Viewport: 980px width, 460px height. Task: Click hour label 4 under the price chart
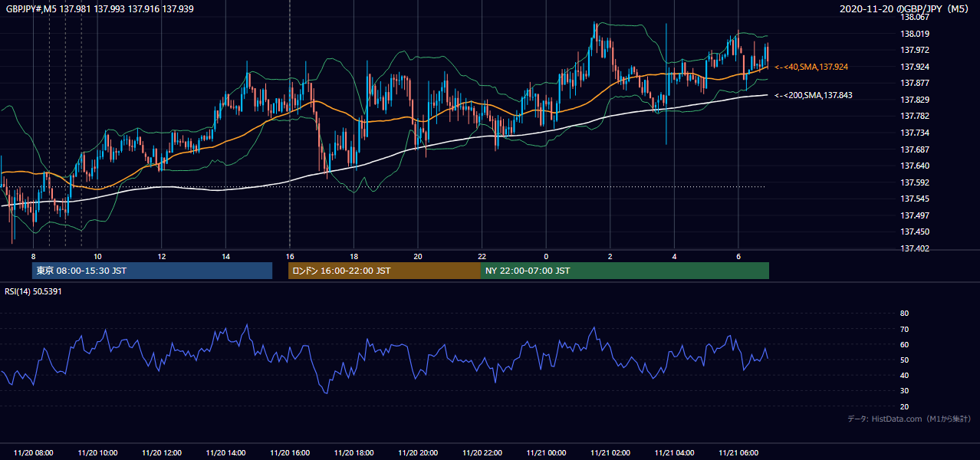(x=674, y=256)
